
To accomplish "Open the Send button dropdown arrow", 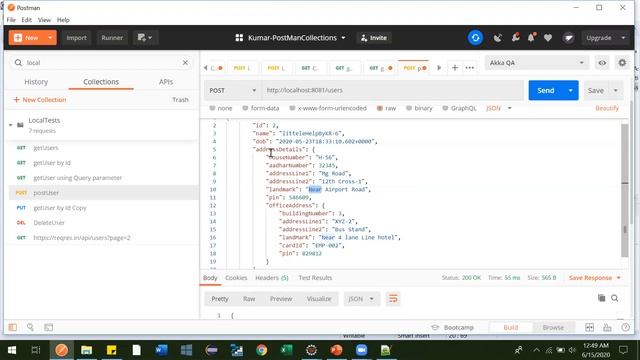I will click(571, 90).
